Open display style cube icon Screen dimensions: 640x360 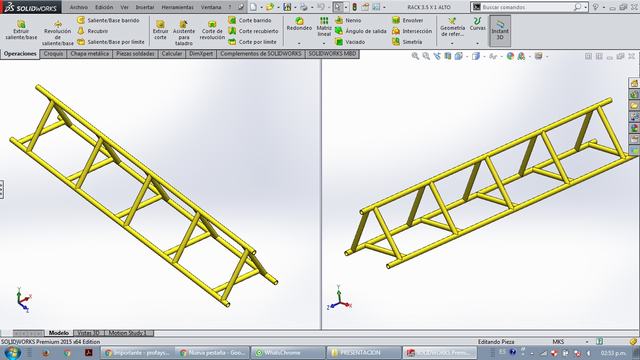476,56
